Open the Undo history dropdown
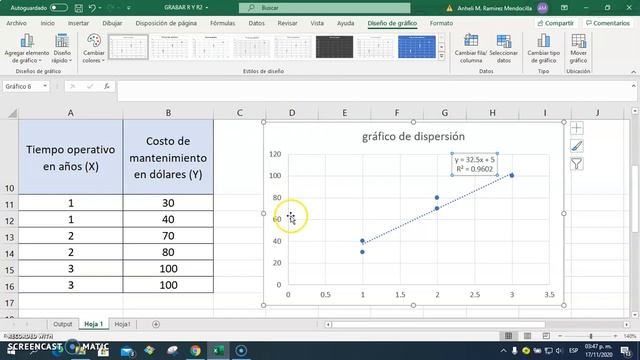The width and height of the screenshot is (640, 360). [100, 8]
